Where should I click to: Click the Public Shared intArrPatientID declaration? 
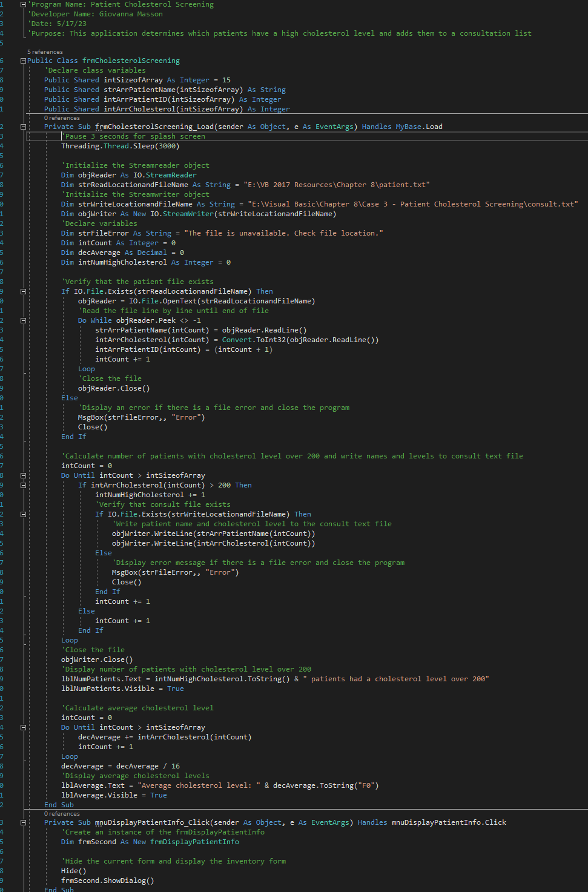click(163, 99)
